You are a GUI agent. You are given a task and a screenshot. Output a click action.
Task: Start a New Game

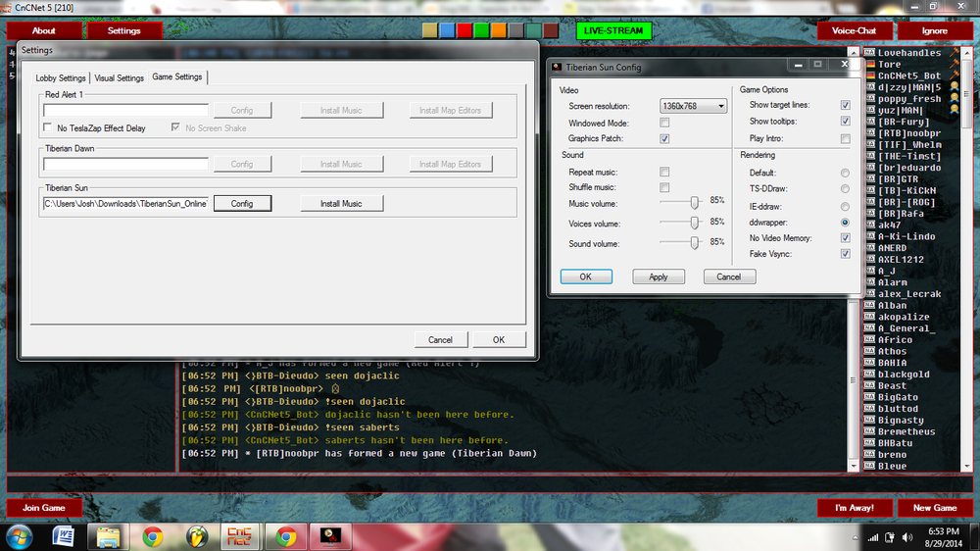tap(934, 508)
